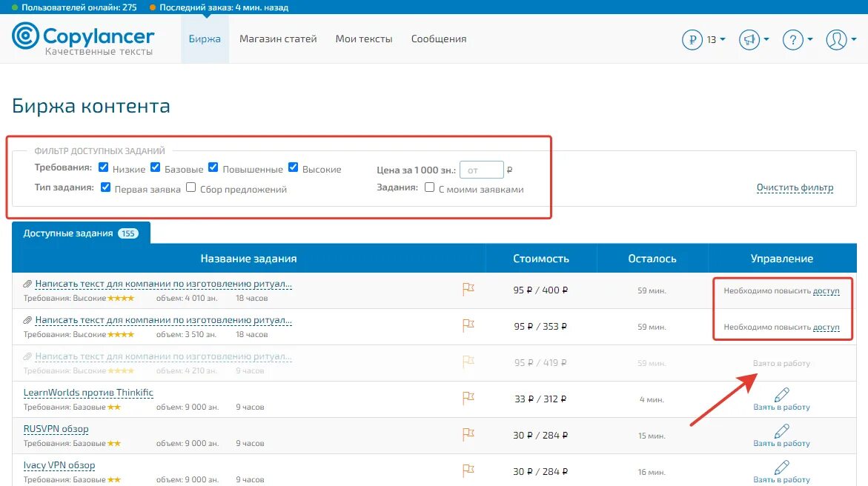
Task: Click paperclip icon of 3 510 зн. task
Action: pos(27,320)
